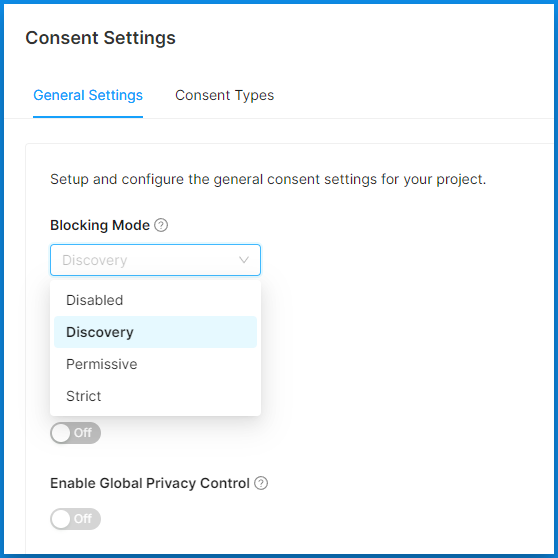
Task: Click the Blocking Mode help question-mark icon
Action: (161, 225)
